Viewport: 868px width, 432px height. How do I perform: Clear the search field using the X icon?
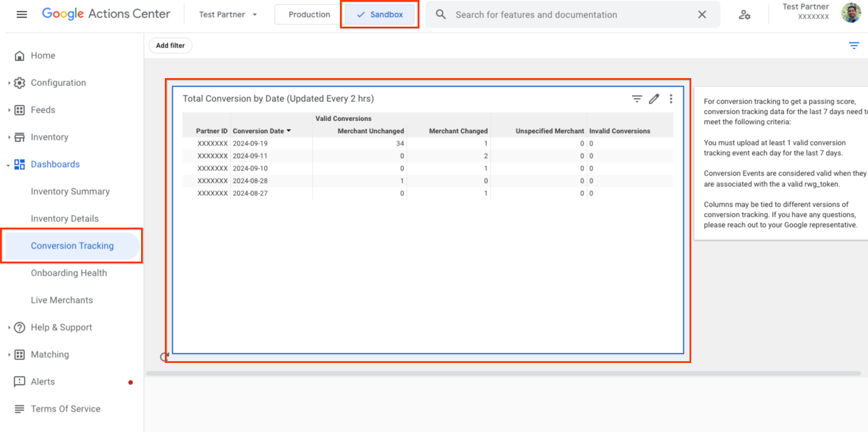701,15
